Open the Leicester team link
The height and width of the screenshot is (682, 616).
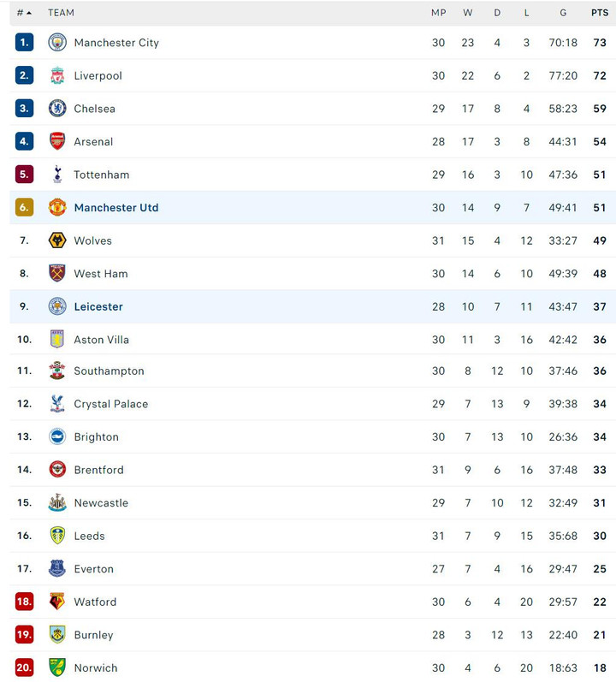tap(98, 306)
